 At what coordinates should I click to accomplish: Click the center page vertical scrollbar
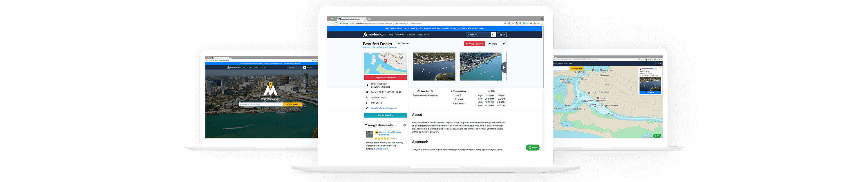pos(543,57)
